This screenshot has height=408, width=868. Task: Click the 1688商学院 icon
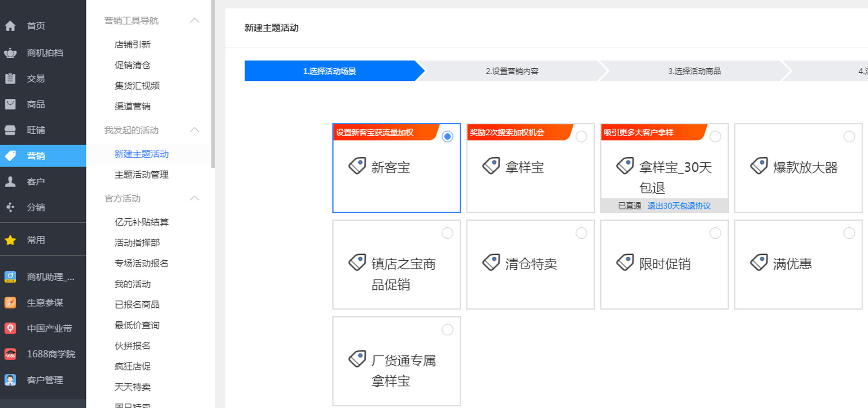10,354
